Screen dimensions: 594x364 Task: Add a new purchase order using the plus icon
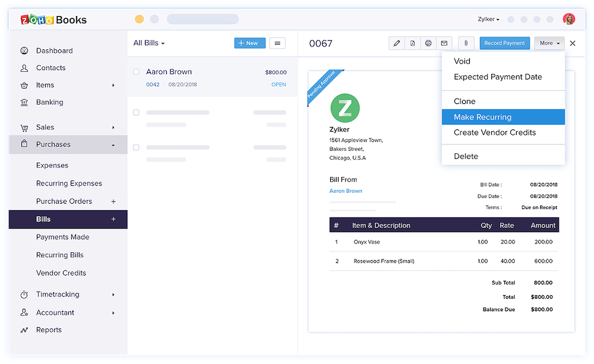pyautogui.click(x=113, y=201)
